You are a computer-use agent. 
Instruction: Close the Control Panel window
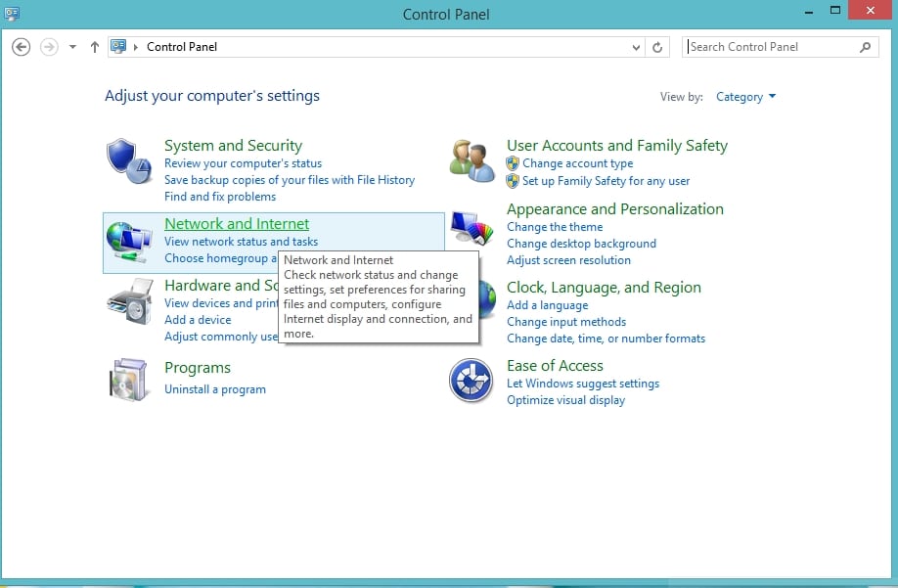[x=871, y=11]
